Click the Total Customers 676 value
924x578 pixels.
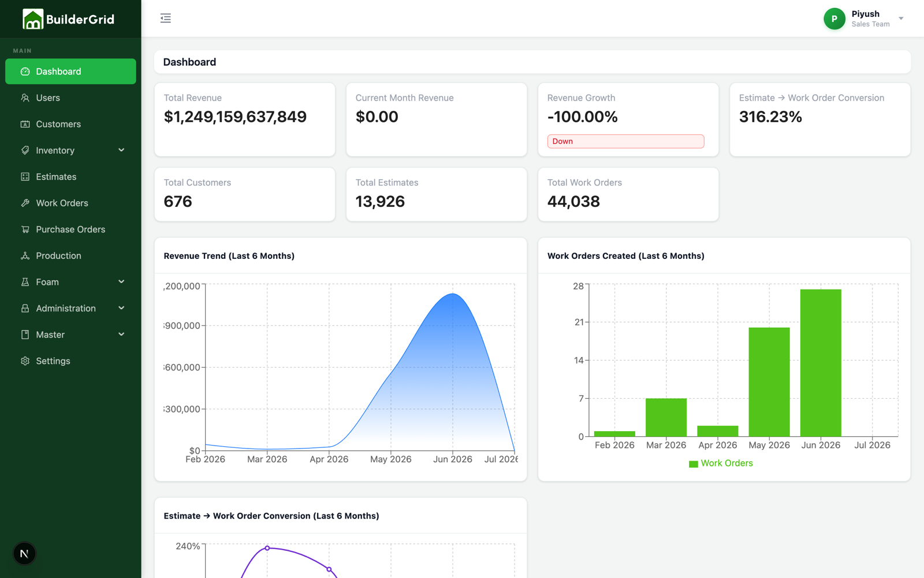click(x=178, y=202)
